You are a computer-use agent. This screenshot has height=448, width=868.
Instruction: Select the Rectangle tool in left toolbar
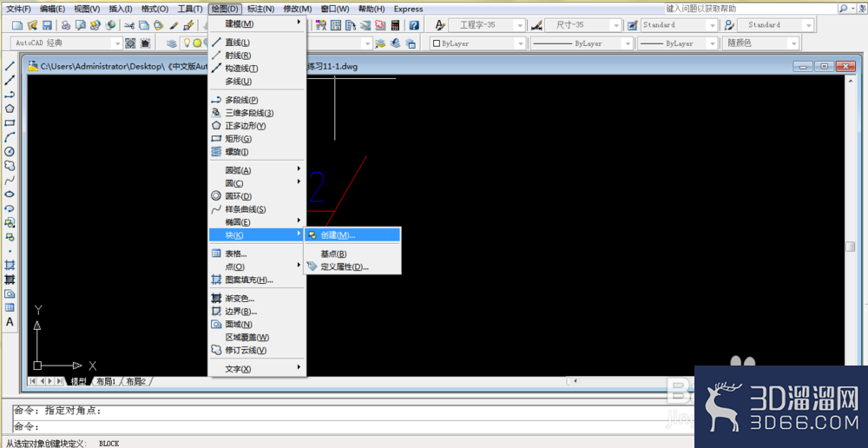pyautogui.click(x=10, y=123)
